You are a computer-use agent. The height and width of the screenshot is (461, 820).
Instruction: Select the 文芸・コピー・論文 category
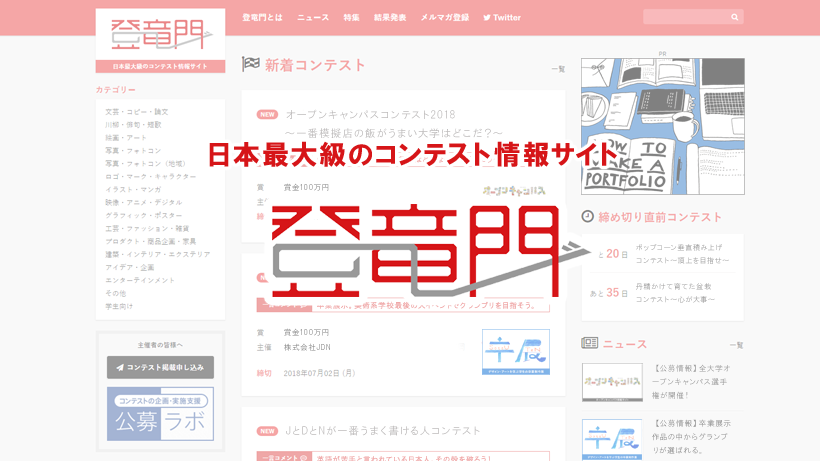click(x=136, y=112)
